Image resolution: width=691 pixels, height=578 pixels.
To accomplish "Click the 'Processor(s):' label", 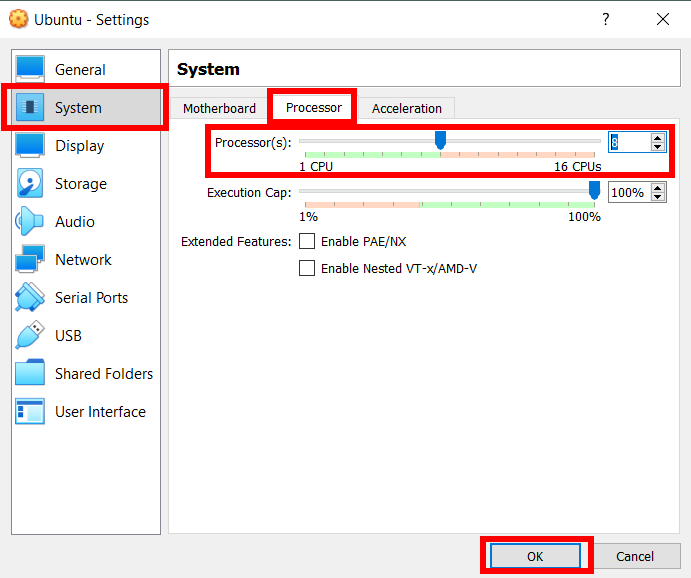I will point(253,143).
